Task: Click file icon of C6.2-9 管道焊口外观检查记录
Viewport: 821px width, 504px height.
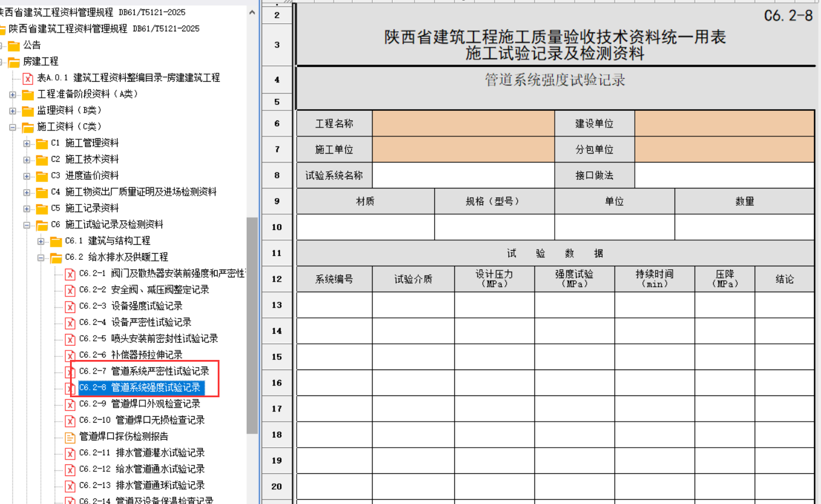Action: pos(70,404)
